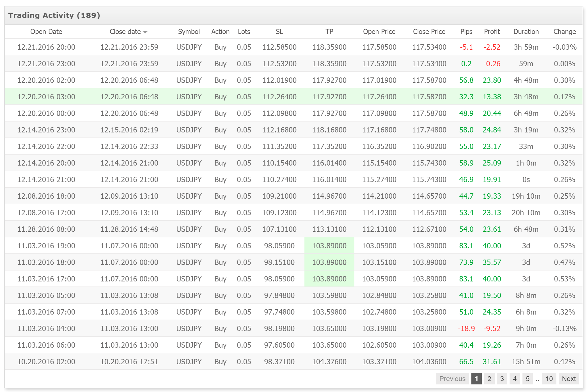Screen dimensions: 587x392
Task: Click pips value 0.2
Action: click(466, 64)
